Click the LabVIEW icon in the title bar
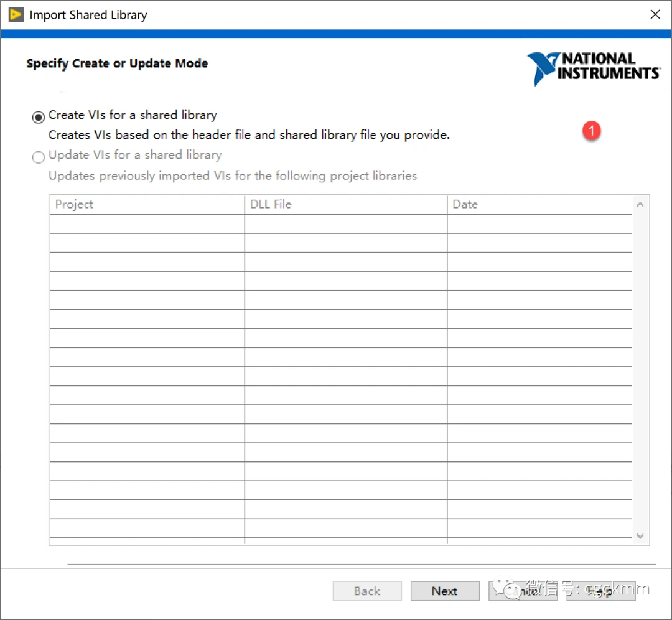Screen dimensions: 672x620 [x=16, y=14]
